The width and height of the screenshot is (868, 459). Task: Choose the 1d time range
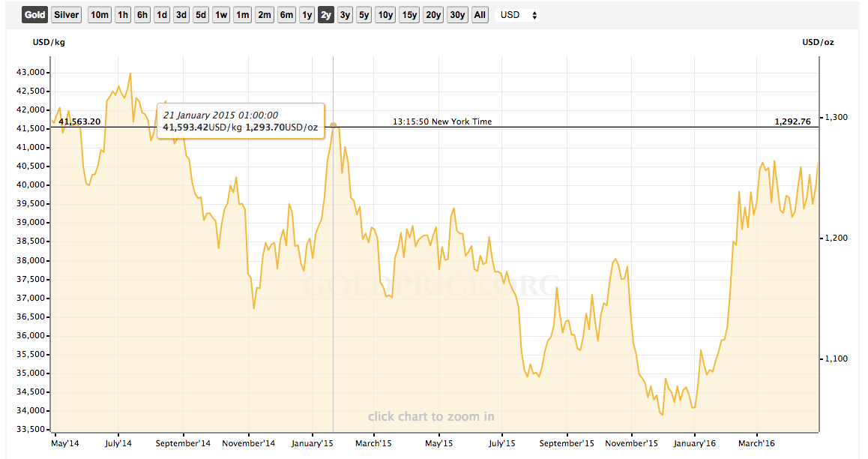tap(162, 15)
